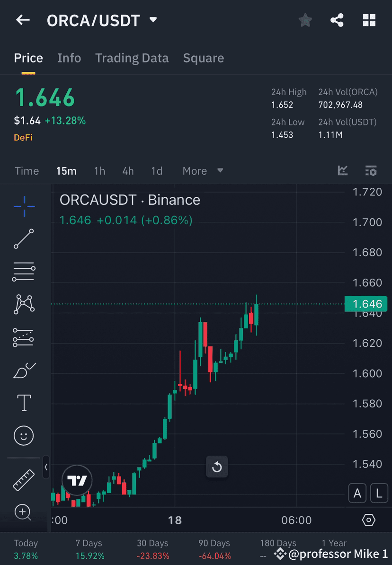Select the text annotation tool

24,403
